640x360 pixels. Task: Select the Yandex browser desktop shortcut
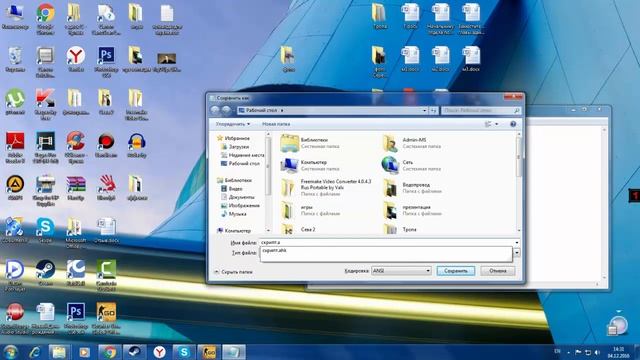76,59
